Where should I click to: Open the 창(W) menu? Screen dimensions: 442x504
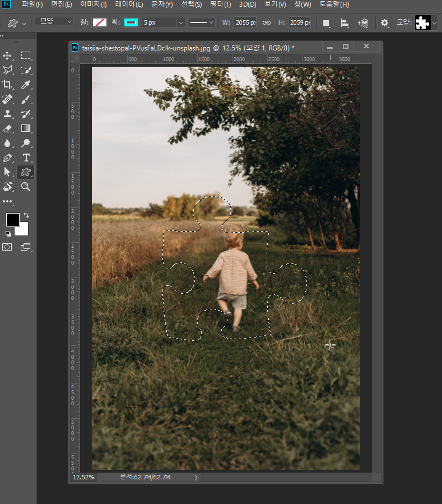[303, 4]
